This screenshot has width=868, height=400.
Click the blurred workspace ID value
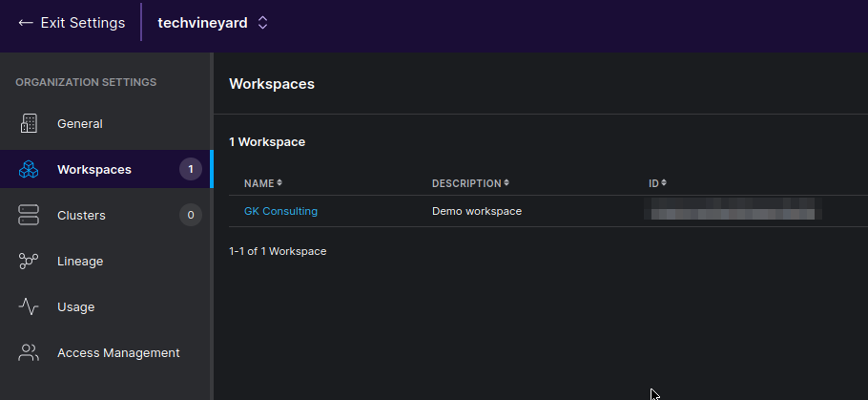pyautogui.click(x=733, y=211)
